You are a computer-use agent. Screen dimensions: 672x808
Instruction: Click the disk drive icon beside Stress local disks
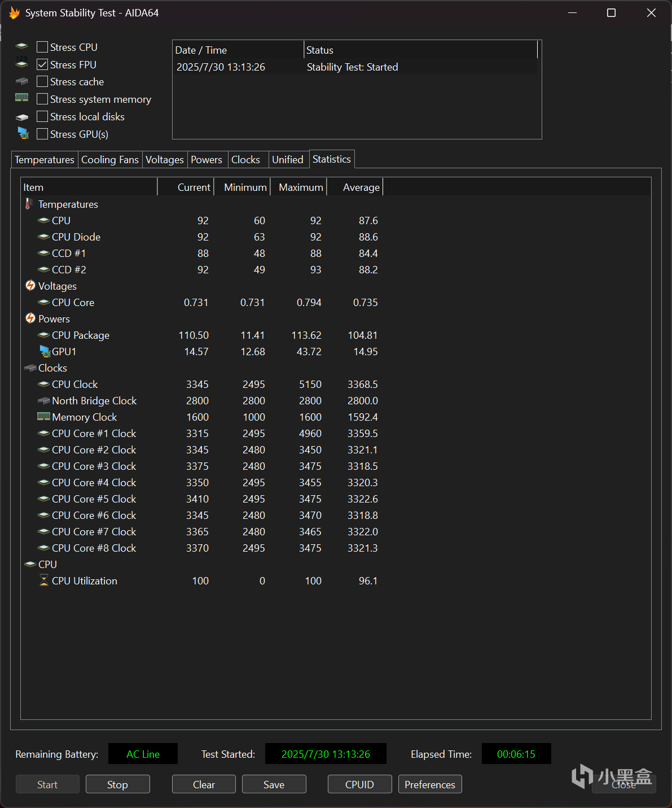(x=22, y=117)
